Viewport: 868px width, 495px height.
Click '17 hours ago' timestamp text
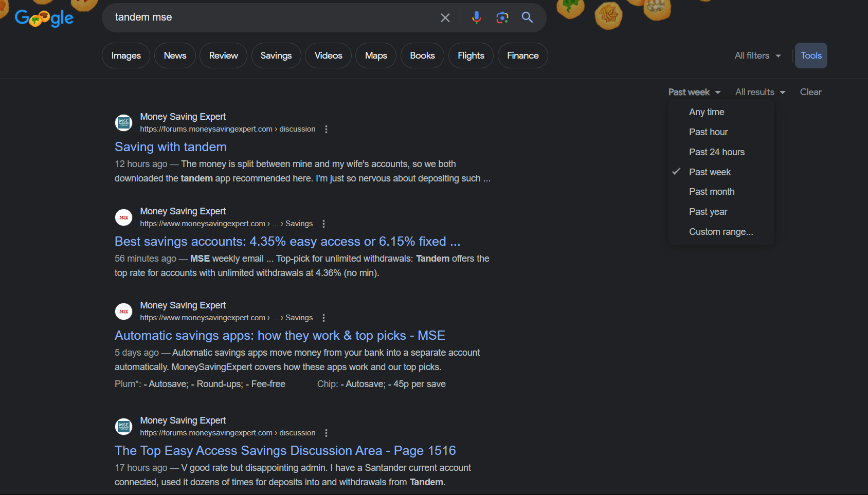click(141, 468)
